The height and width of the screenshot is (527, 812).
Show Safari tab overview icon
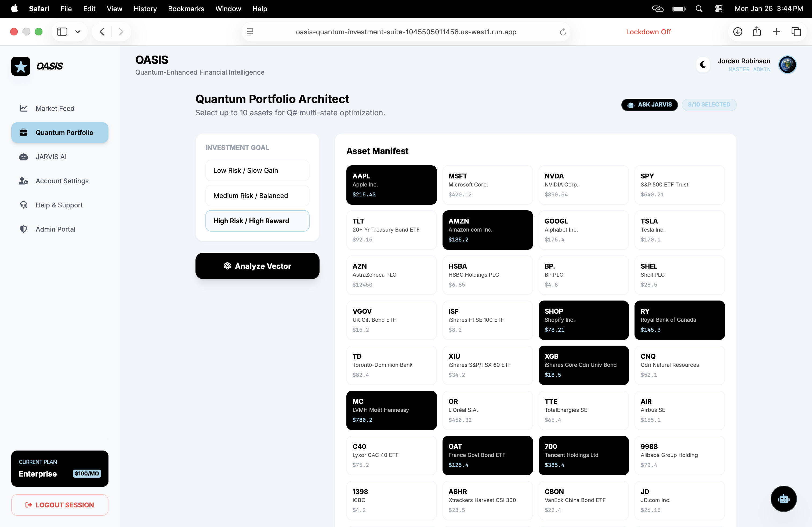click(796, 32)
